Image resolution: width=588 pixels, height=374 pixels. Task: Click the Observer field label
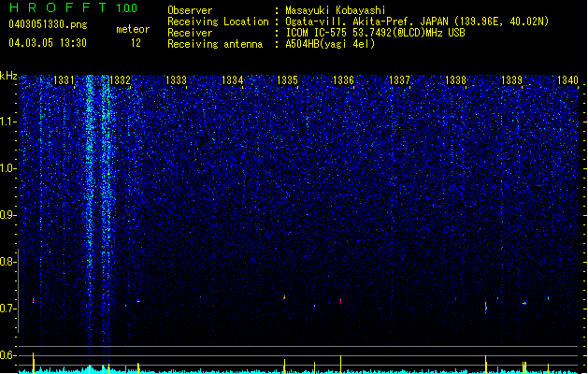190,10
